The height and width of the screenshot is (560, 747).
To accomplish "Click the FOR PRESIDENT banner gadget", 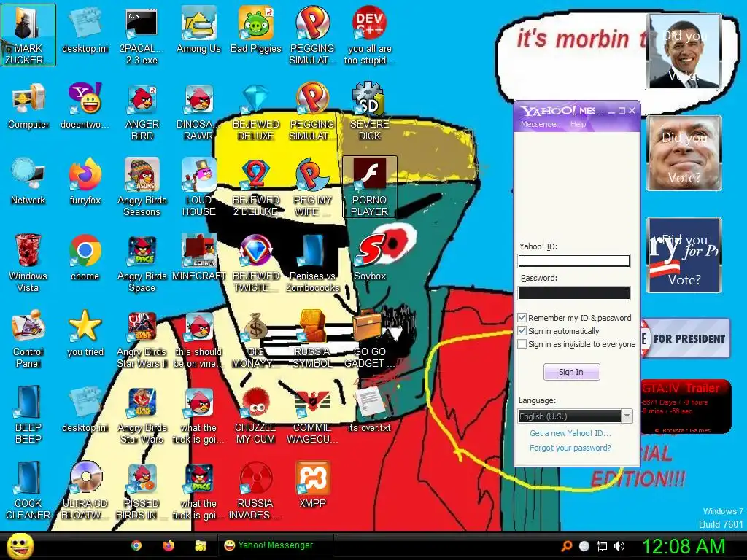I will 685,338.
